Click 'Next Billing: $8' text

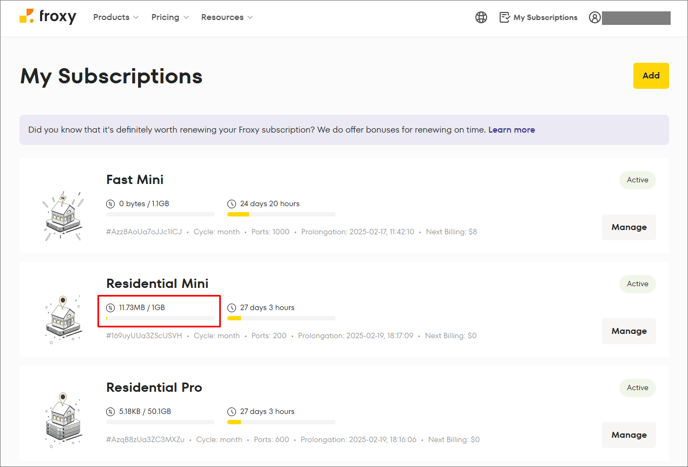[x=452, y=232]
